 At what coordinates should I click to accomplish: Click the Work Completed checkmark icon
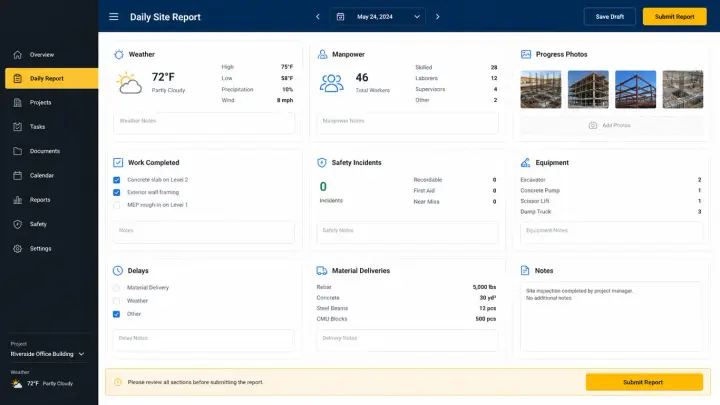coord(118,163)
